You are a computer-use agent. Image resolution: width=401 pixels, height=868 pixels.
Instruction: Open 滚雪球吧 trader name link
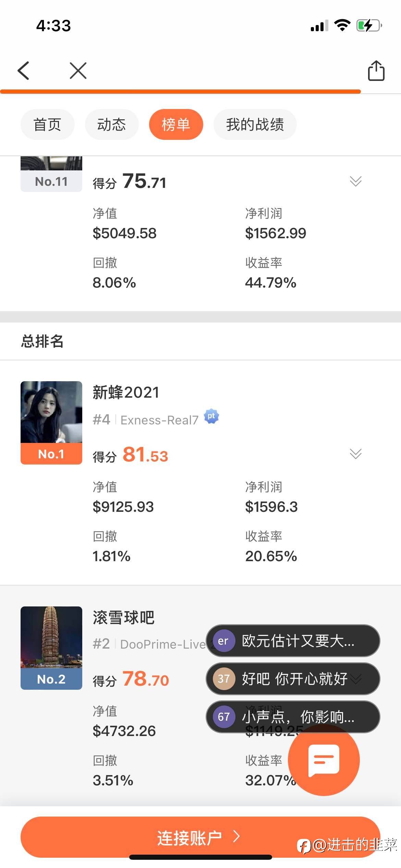click(x=123, y=617)
